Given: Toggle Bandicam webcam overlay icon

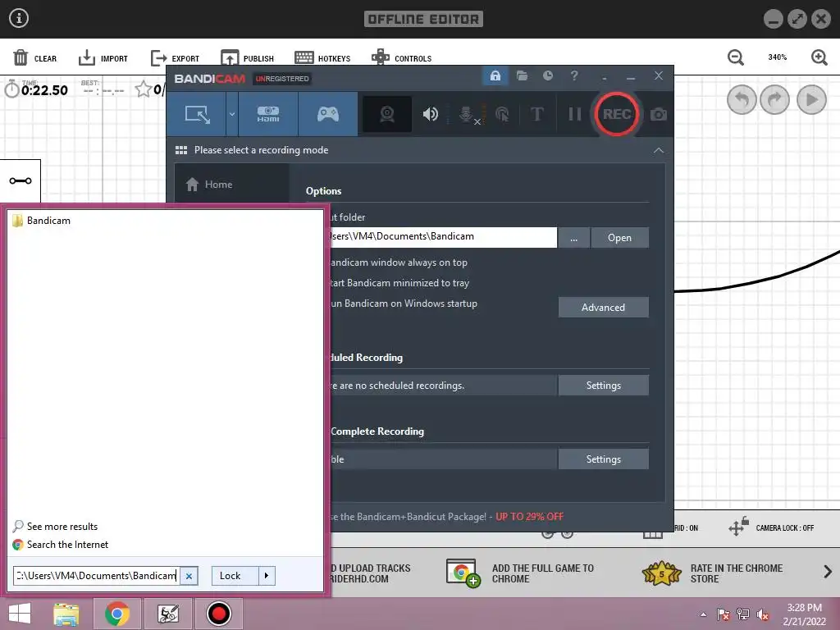Looking at the screenshot, I should pyautogui.click(x=387, y=114).
